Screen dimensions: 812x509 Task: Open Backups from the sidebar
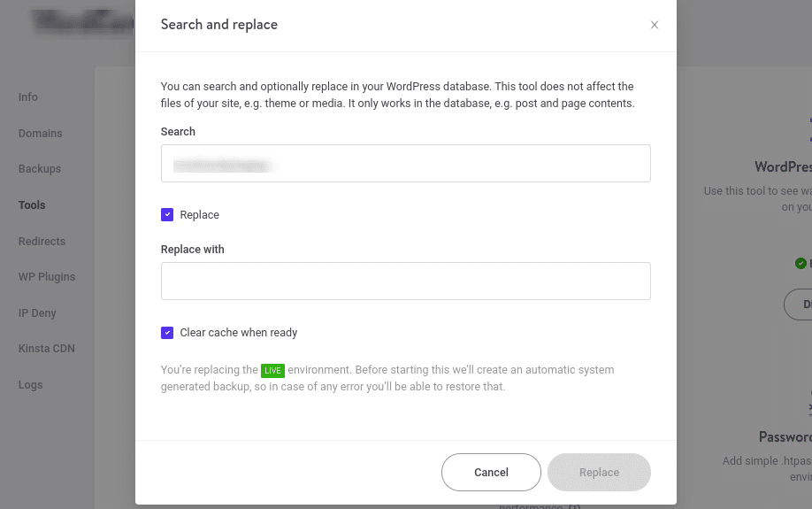(40, 169)
